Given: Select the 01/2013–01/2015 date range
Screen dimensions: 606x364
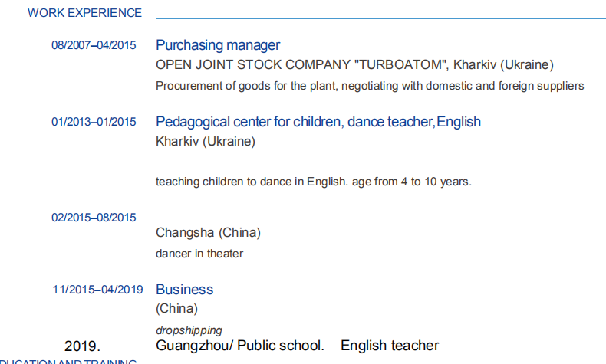Looking at the screenshot, I should (x=94, y=122).
